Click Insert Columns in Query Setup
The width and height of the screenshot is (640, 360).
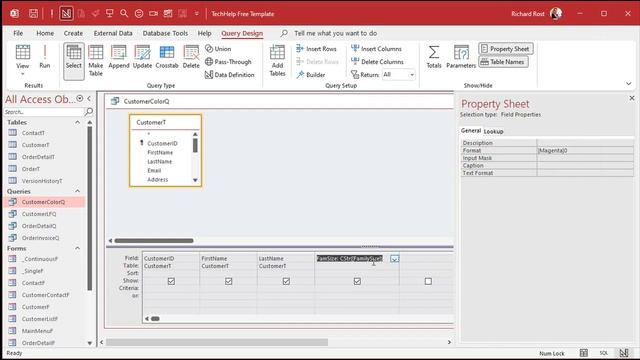point(376,49)
